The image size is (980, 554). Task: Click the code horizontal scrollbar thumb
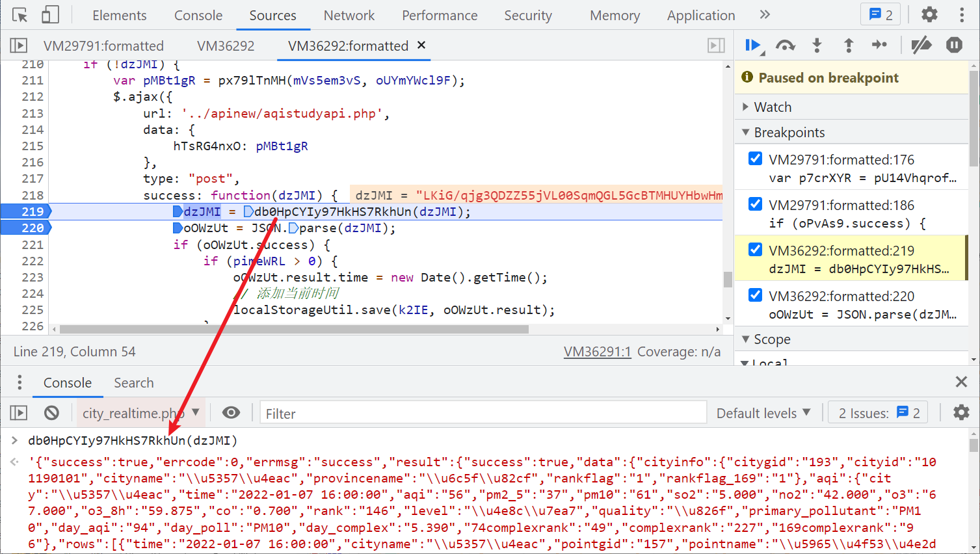[x=294, y=329]
